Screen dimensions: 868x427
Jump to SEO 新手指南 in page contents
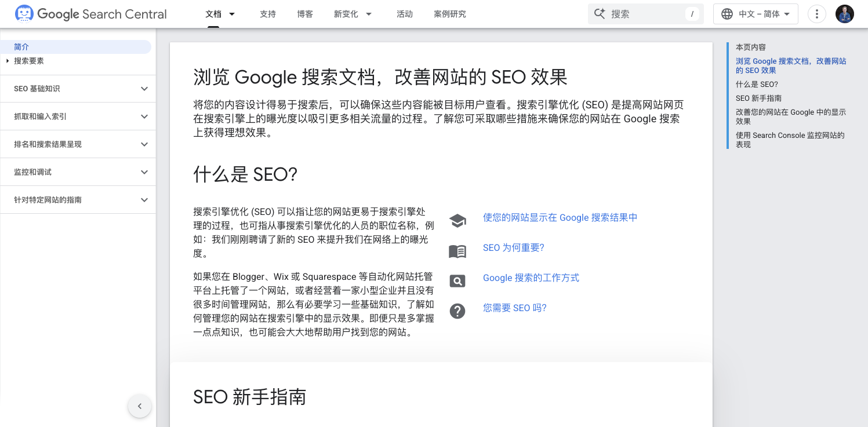point(758,98)
